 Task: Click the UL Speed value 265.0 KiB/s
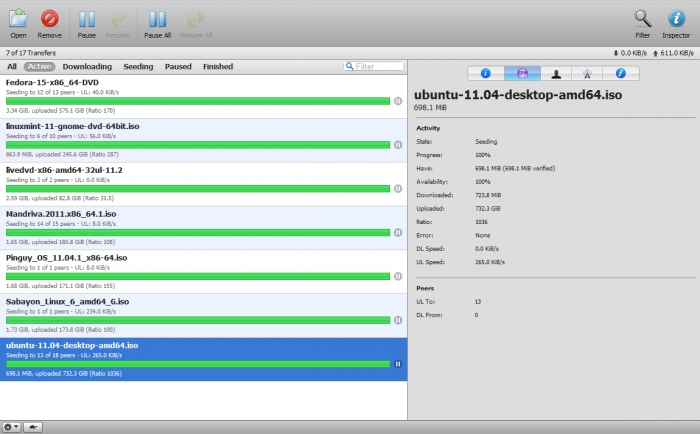click(x=490, y=262)
